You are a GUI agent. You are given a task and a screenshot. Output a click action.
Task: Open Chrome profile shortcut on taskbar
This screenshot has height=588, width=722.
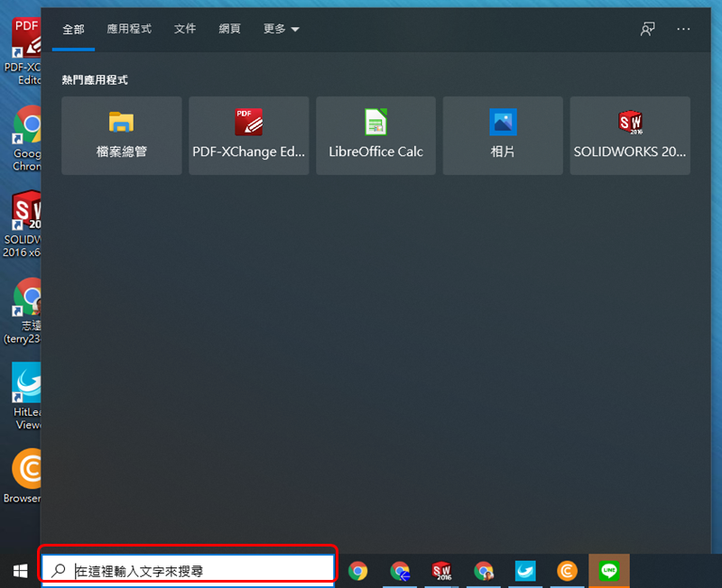(x=483, y=571)
